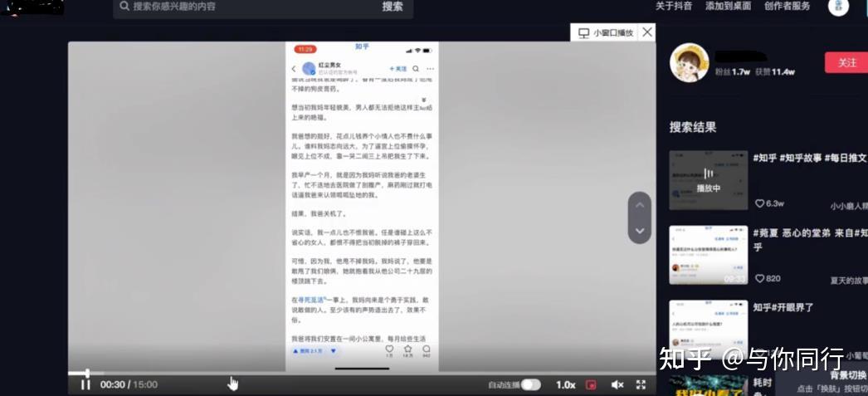
Task: Open the 添加到桌面 link
Action: [728, 6]
